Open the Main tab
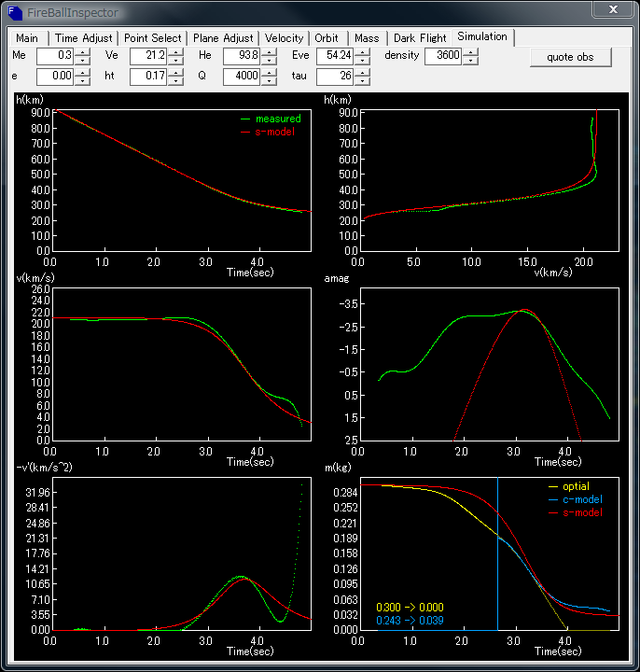Screen dimensions: 640x672 click(x=27, y=38)
